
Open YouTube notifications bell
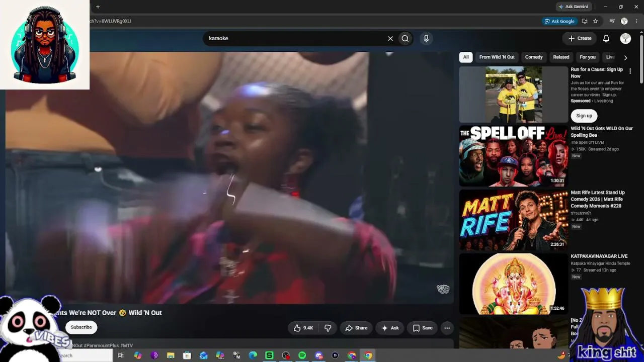606,38
